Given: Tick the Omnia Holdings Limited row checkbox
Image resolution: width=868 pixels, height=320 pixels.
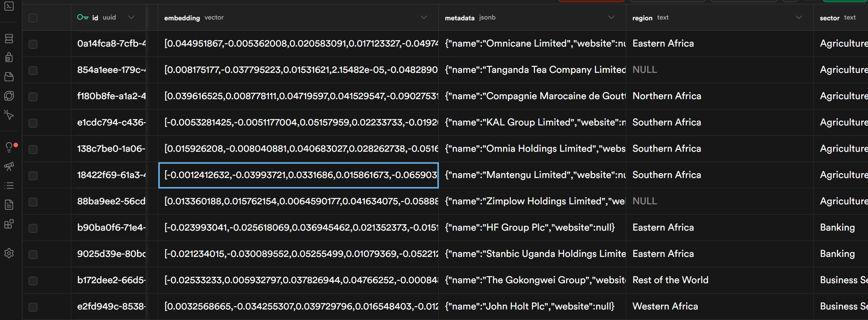Looking at the screenshot, I should (x=33, y=149).
